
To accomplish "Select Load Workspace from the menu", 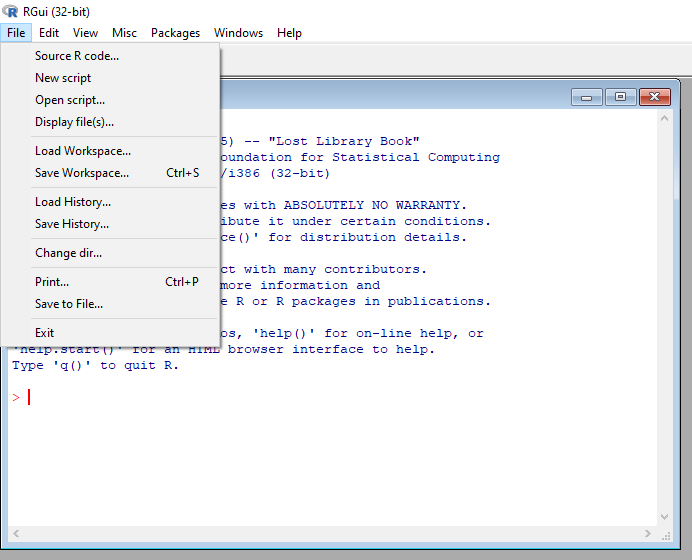I will (x=83, y=151).
